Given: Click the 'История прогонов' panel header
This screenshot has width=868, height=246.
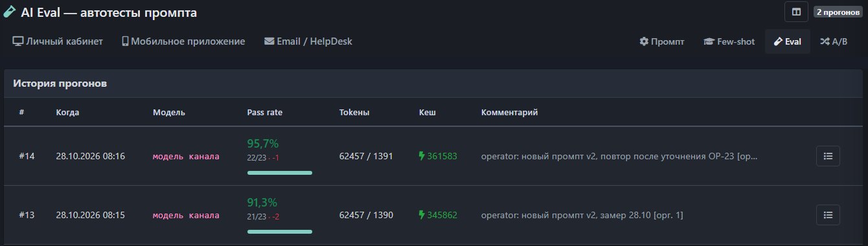Looking at the screenshot, I should (433, 84).
